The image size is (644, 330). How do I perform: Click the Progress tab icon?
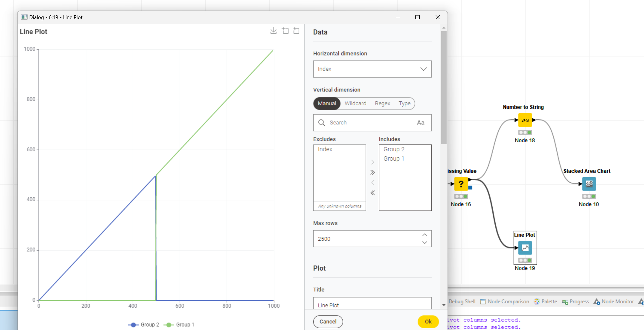coord(565,302)
